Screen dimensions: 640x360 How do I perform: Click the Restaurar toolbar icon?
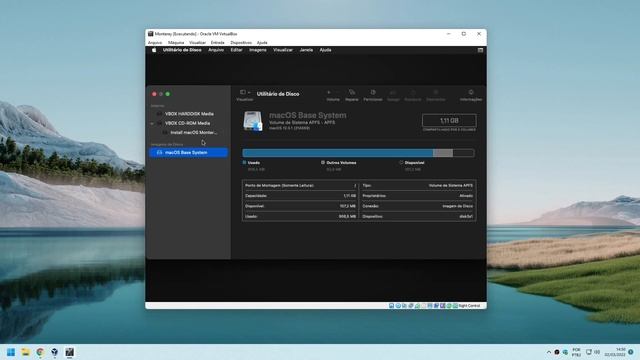pyautogui.click(x=413, y=92)
